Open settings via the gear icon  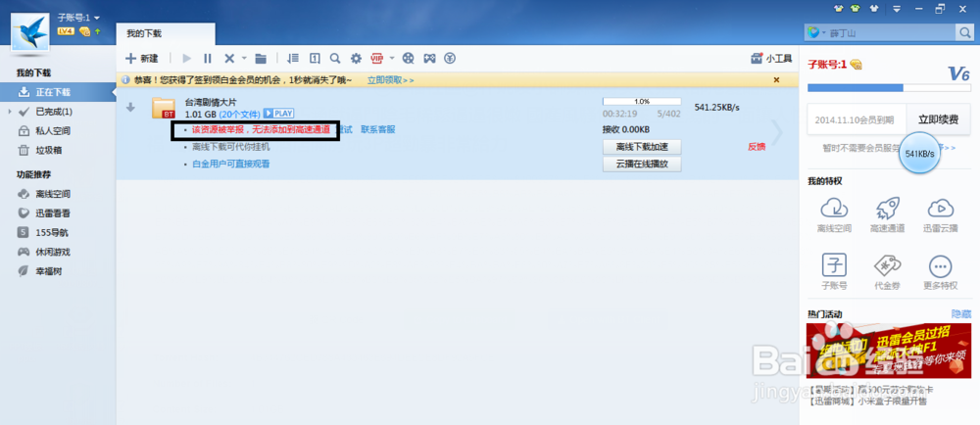357,58
